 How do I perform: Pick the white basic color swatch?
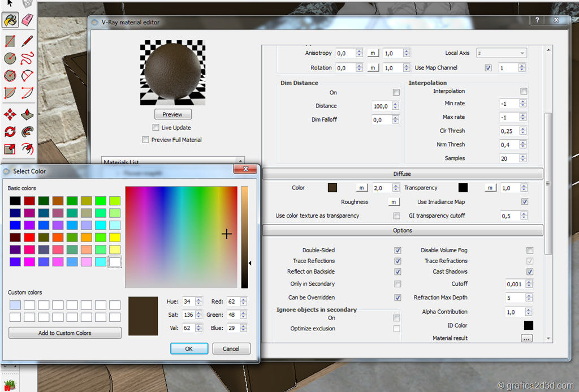115,262
